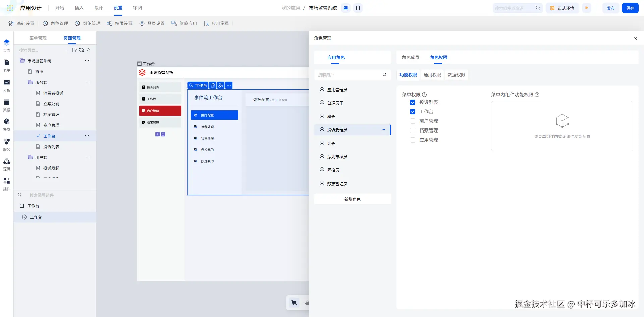Switch to mobile preview mode

pyautogui.click(x=358, y=8)
